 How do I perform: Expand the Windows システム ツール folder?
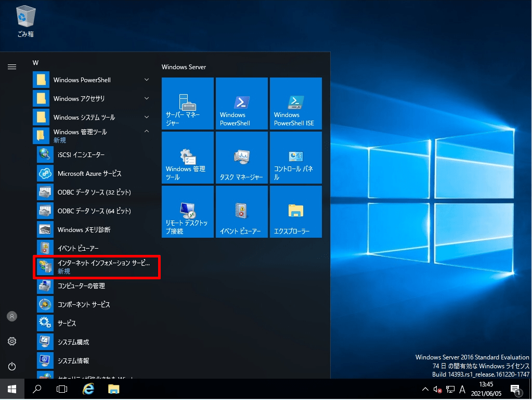[83, 117]
